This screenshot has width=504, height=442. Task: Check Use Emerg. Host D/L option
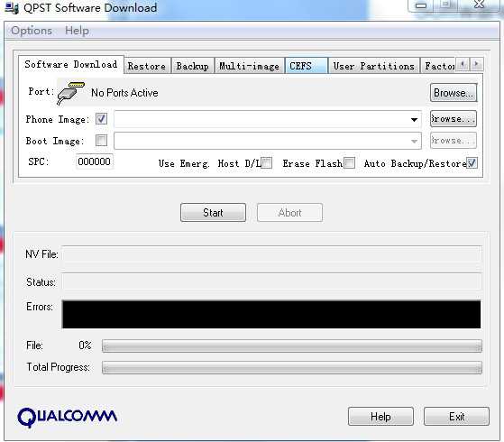pos(267,162)
